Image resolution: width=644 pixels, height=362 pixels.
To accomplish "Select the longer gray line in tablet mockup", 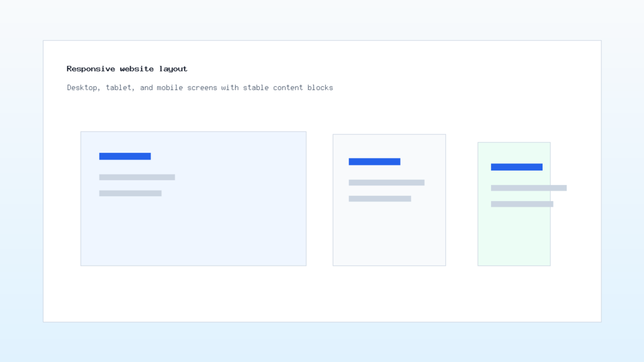I will pos(386,183).
